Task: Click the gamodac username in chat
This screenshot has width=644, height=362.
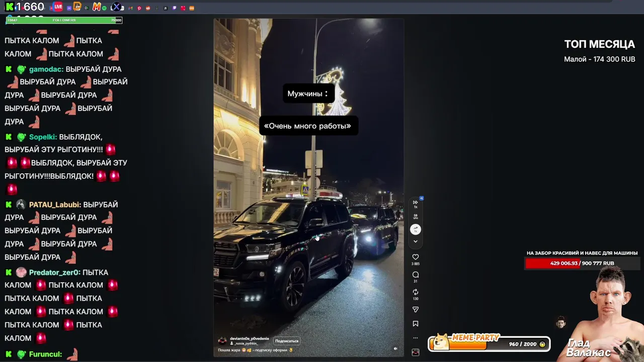Action: (x=46, y=69)
